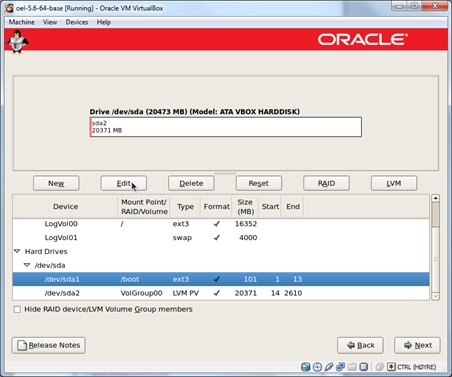Click the VolGroup00 cell
Image resolution: width=452 pixels, height=377 pixels.
[x=141, y=293]
